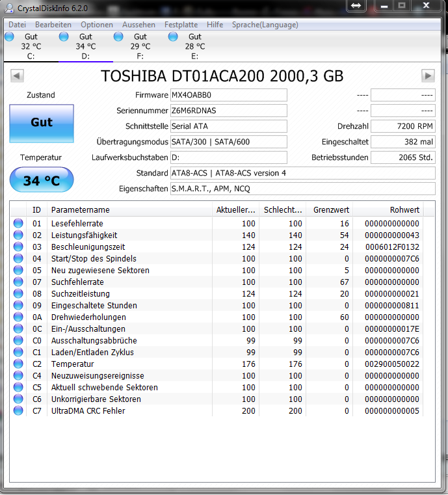Viewport: 448px width, 495px height.
Task: Click the CrystalDiskInfo app icon in title bar
Action: pos(9,8)
